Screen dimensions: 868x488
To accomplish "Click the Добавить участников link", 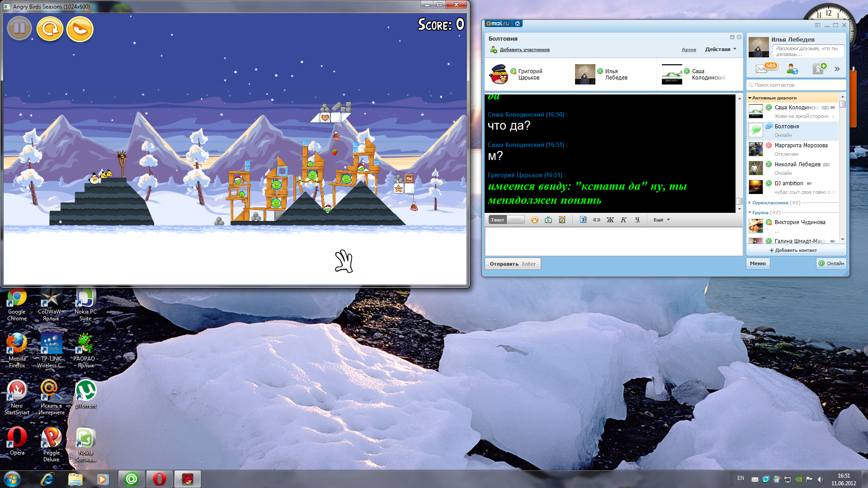I will tap(524, 50).
